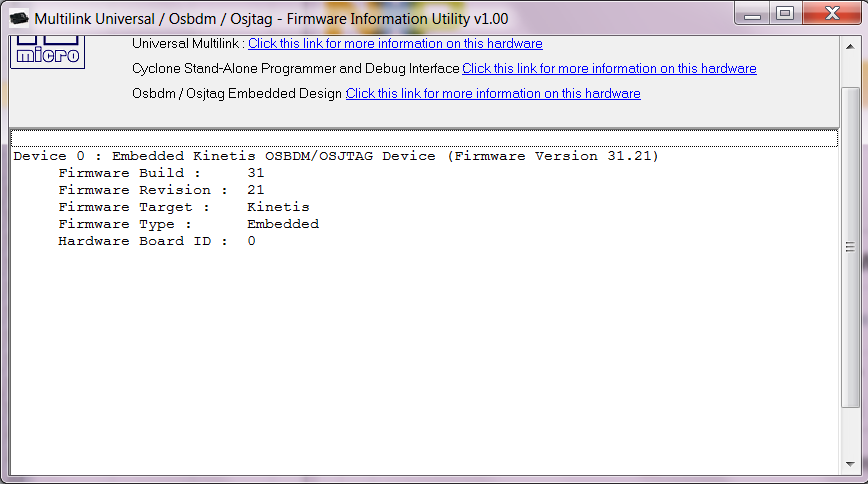The image size is (868, 485).
Task: Open the Universal Multilink hardware information link
Action: [395, 44]
